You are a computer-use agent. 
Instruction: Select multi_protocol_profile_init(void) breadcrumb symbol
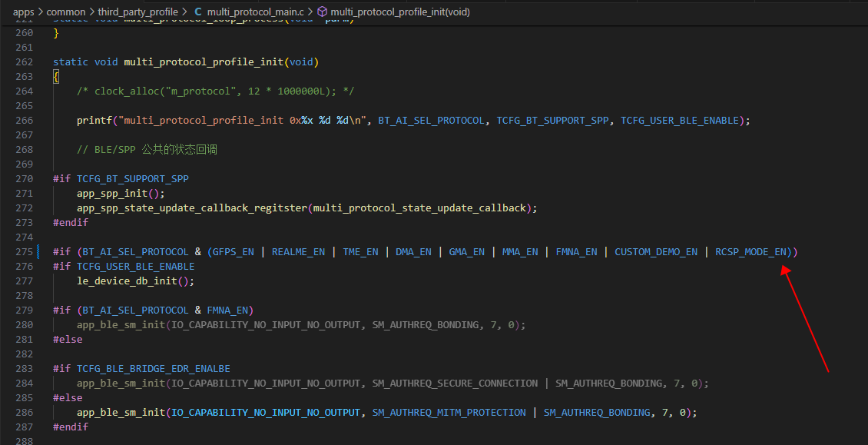tap(400, 12)
